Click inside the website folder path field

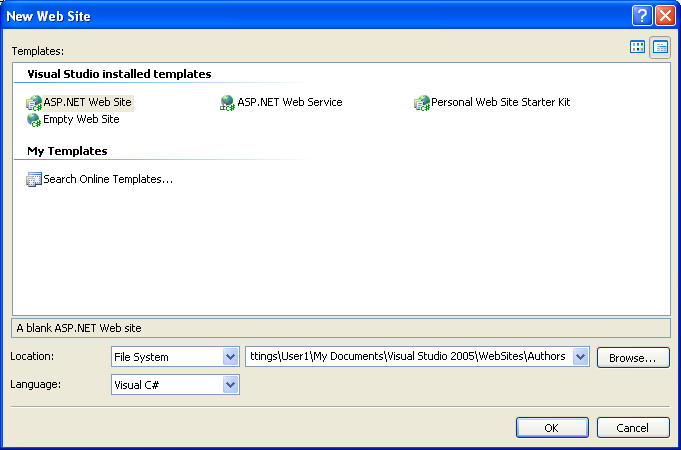408,357
